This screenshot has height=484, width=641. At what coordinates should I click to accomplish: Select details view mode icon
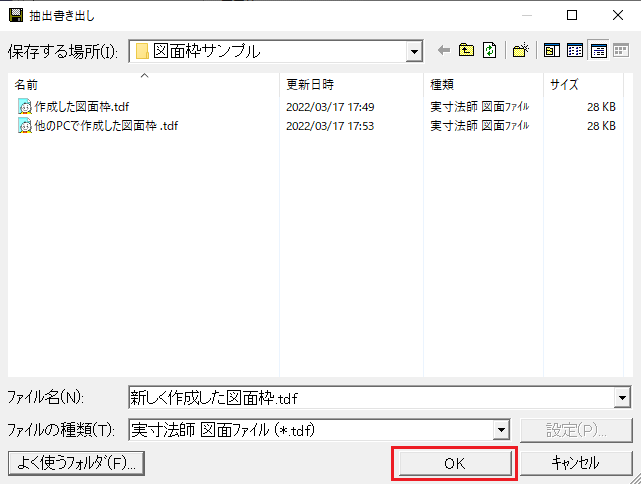point(598,51)
